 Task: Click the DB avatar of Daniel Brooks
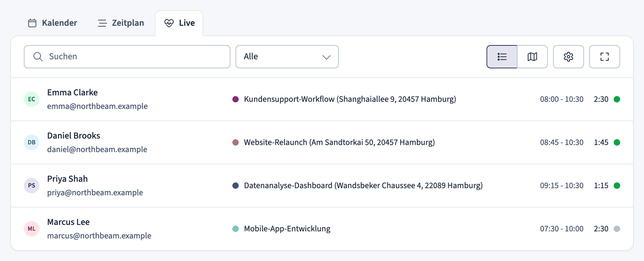[32, 142]
